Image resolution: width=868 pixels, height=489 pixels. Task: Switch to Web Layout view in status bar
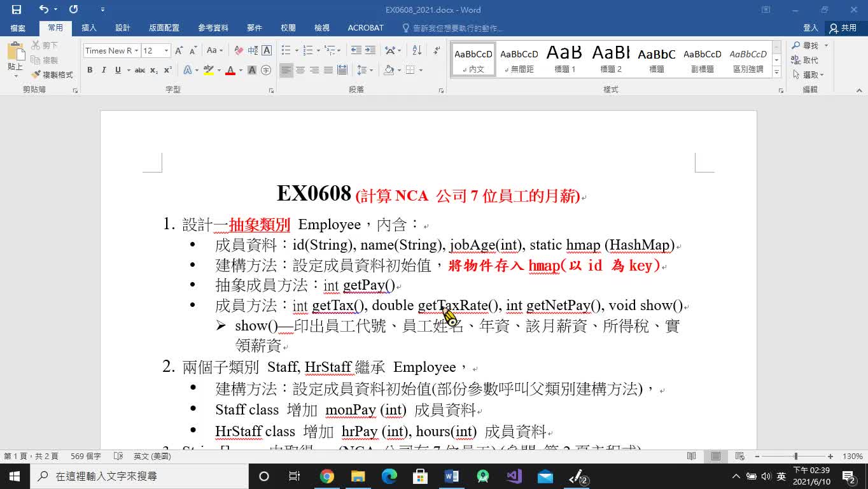[x=739, y=457]
